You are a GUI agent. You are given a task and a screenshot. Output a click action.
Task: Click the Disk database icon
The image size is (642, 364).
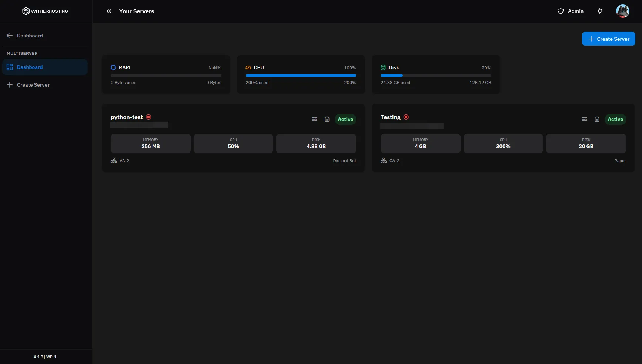click(x=383, y=67)
